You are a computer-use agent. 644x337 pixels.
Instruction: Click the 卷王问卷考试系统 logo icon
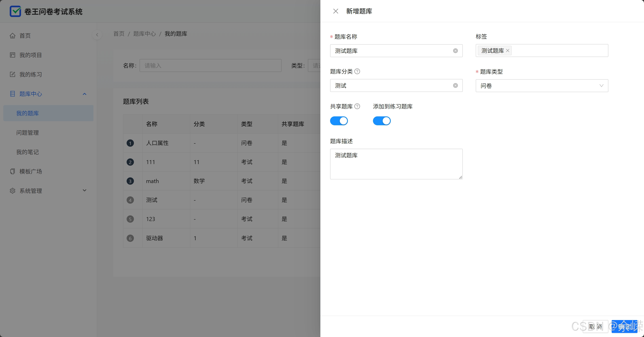point(15,11)
